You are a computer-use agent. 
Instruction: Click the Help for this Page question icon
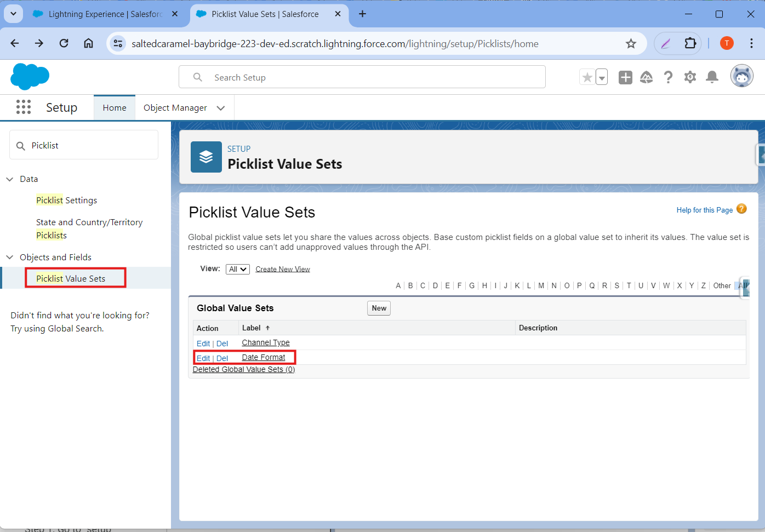[x=741, y=209]
